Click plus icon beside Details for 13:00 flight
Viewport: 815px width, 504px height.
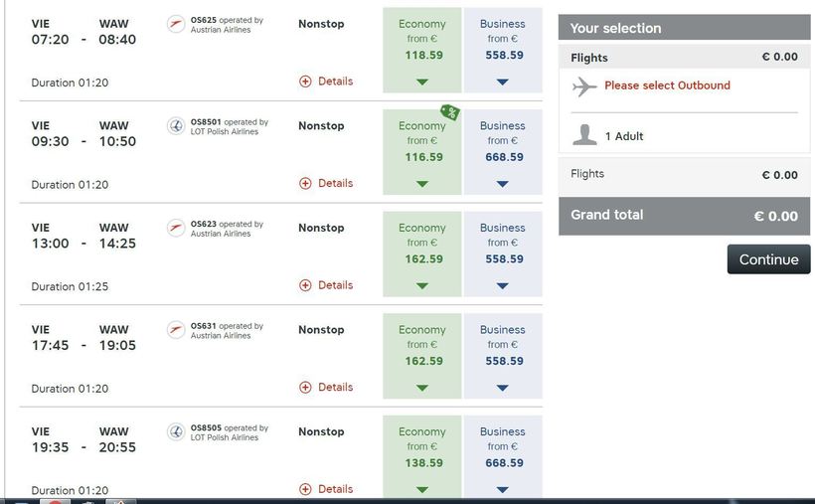coord(306,285)
